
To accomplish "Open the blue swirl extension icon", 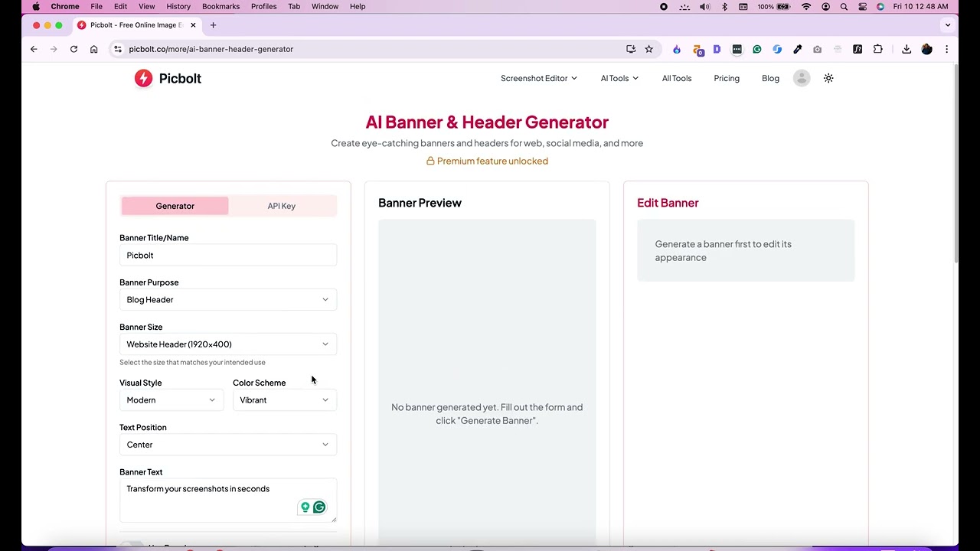I will (x=777, y=49).
